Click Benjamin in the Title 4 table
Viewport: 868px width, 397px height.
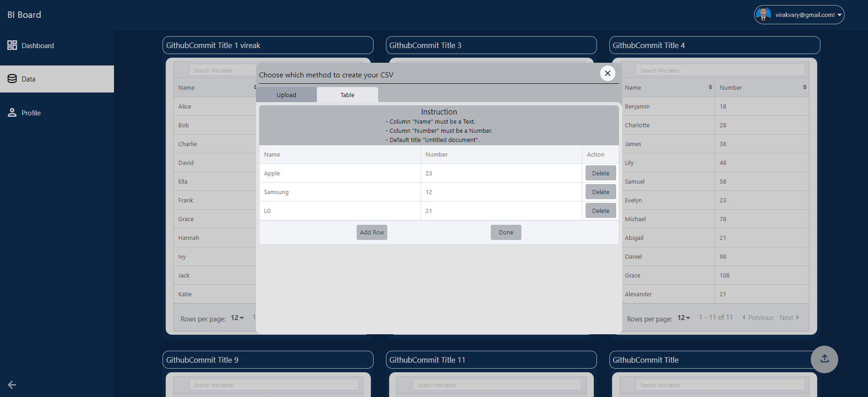click(637, 106)
